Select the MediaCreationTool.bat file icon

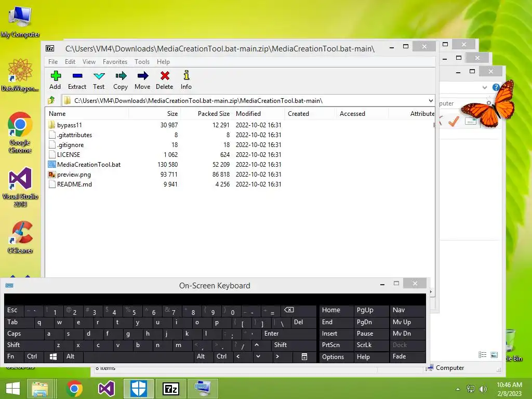(x=51, y=165)
